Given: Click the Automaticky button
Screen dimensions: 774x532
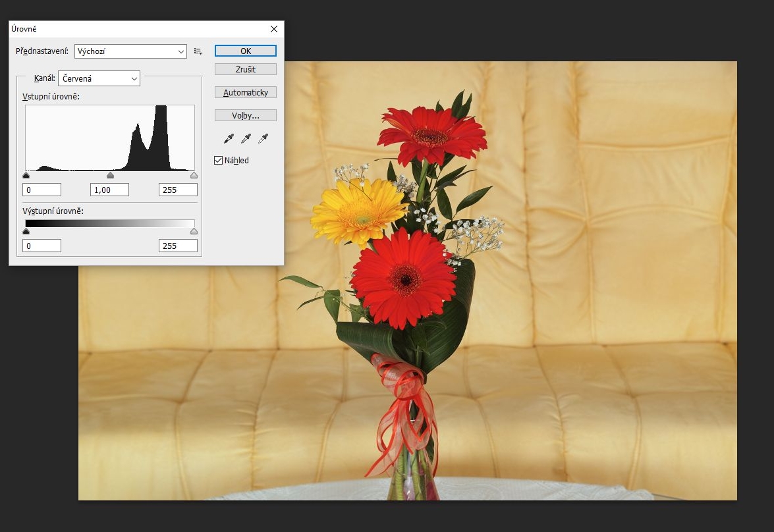Looking at the screenshot, I should (x=245, y=93).
